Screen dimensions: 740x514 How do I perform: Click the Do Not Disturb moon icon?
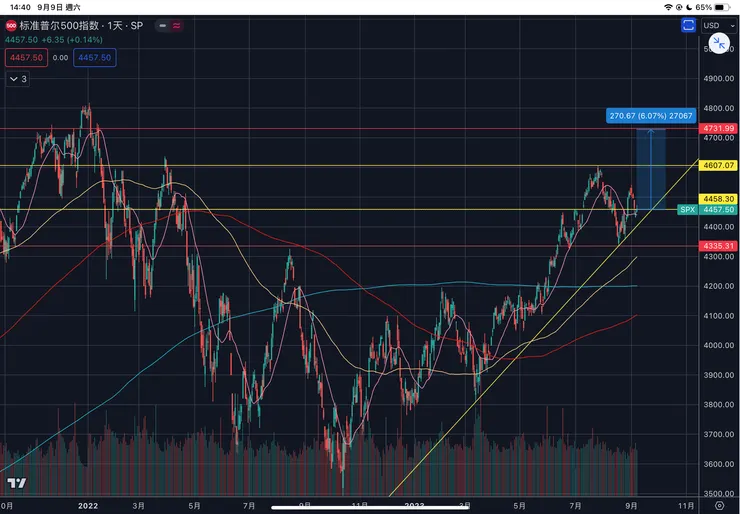pyautogui.click(x=689, y=7)
